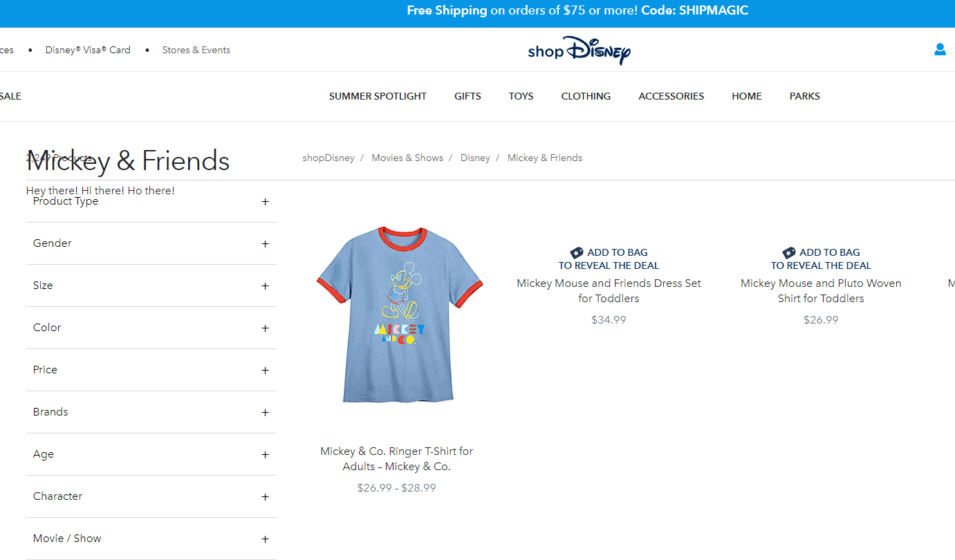The height and width of the screenshot is (560, 955).
Task: Click 'Hey there! Hi there! Ho there!' text
Action: (100, 190)
